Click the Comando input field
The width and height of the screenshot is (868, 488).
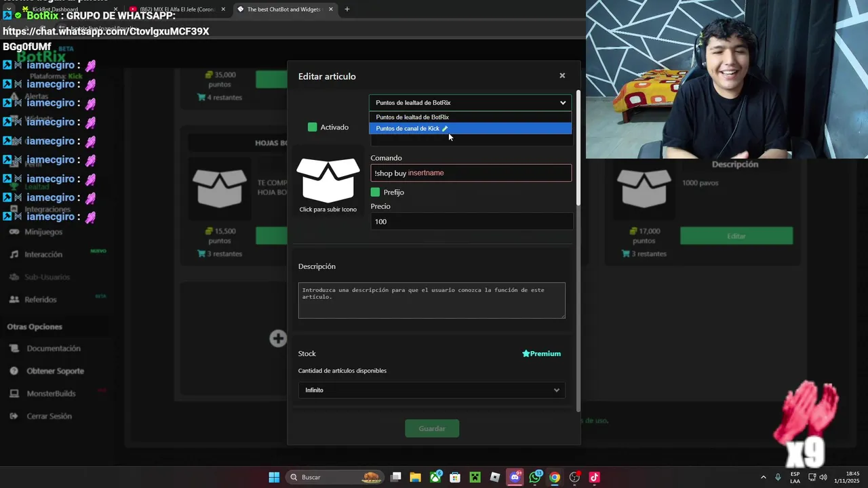pyautogui.click(x=471, y=173)
